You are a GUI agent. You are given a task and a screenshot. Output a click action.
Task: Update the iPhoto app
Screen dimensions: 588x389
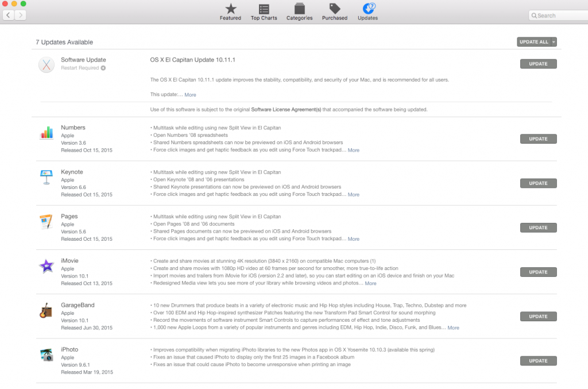pyautogui.click(x=538, y=361)
